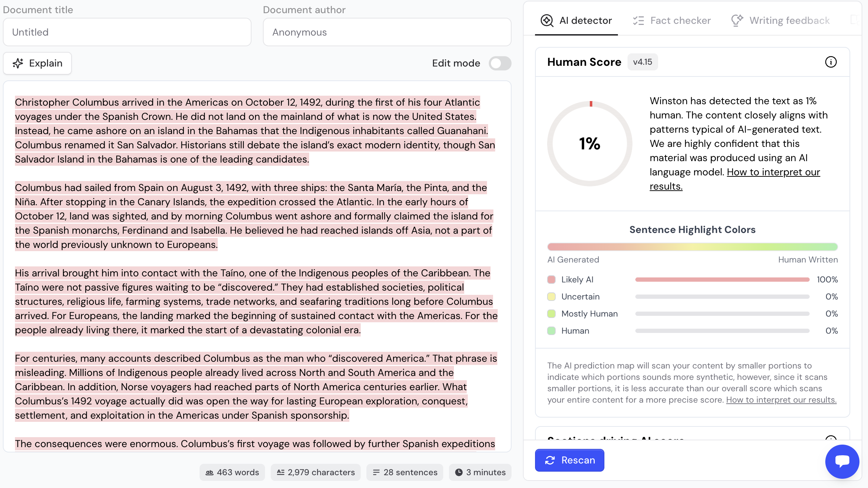Click the Fact checker checklist icon
Image resolution: width=868 pixels, height=488 pixels.
coord(639,21)
